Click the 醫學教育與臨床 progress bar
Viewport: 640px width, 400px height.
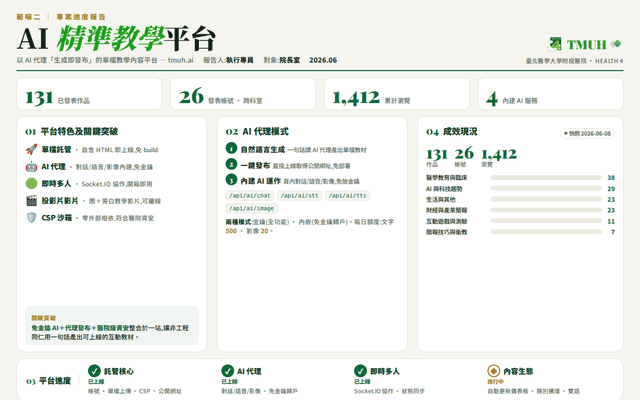coord(546,178)
